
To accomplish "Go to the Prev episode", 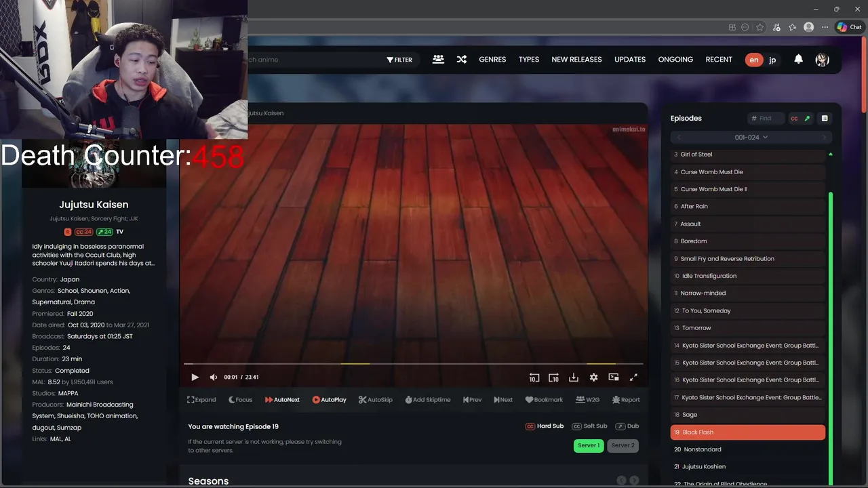I will point(472,400).
